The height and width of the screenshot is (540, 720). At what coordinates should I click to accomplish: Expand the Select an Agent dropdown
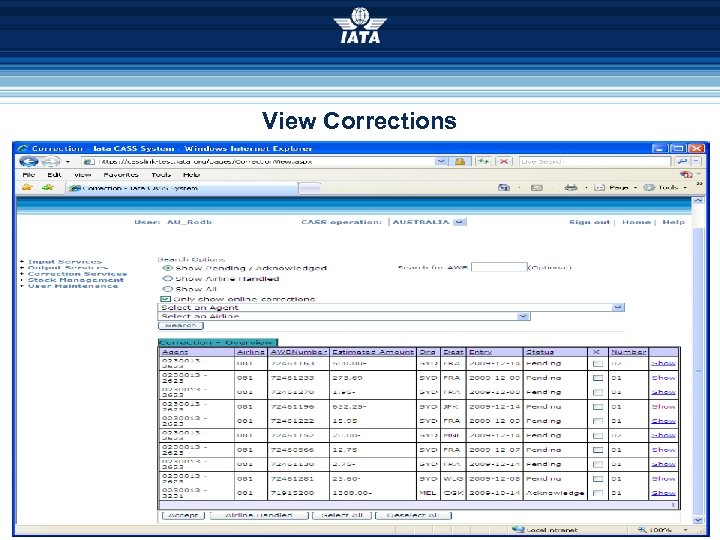[x=618, y=307]
